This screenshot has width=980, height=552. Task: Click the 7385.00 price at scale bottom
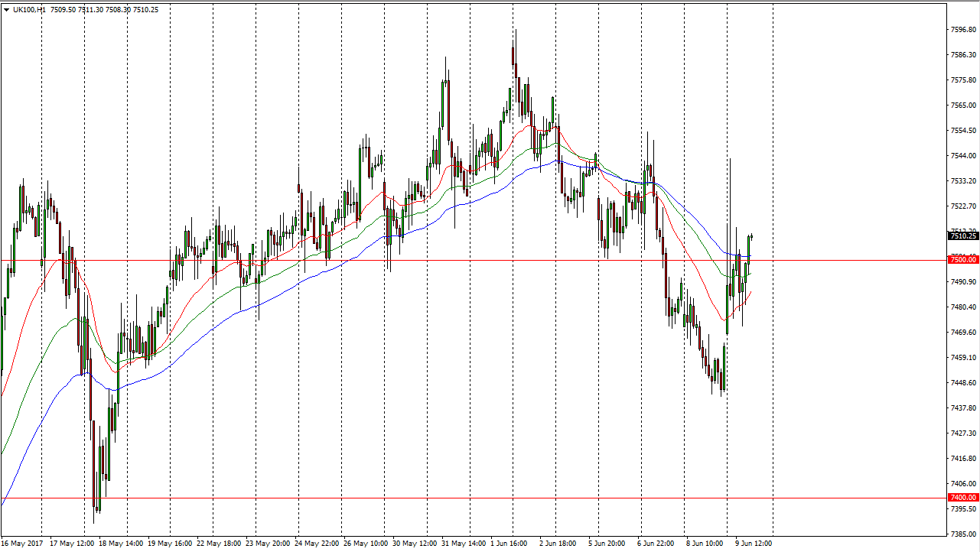962,534
